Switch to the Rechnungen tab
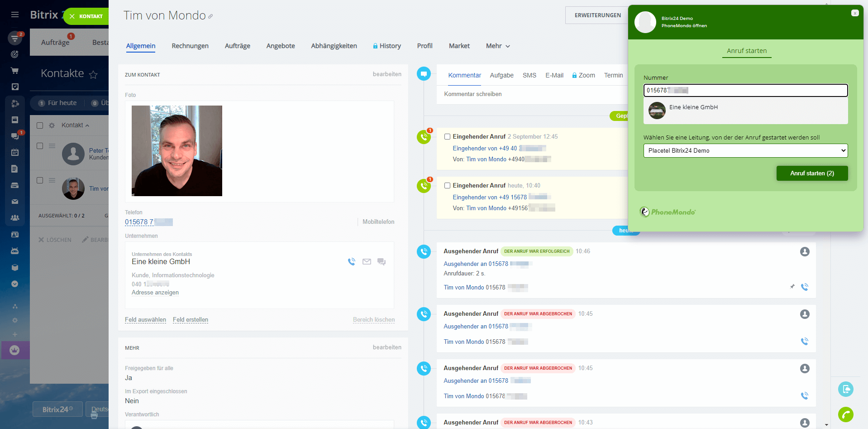 coord(190,46)
